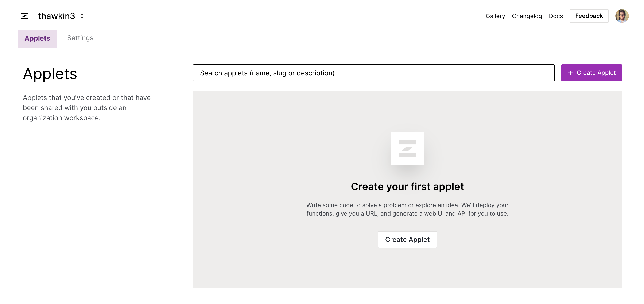Click the plus icon on Create Applet
Viewport: 644px width, 304px height.
click(x=570, y=73)
